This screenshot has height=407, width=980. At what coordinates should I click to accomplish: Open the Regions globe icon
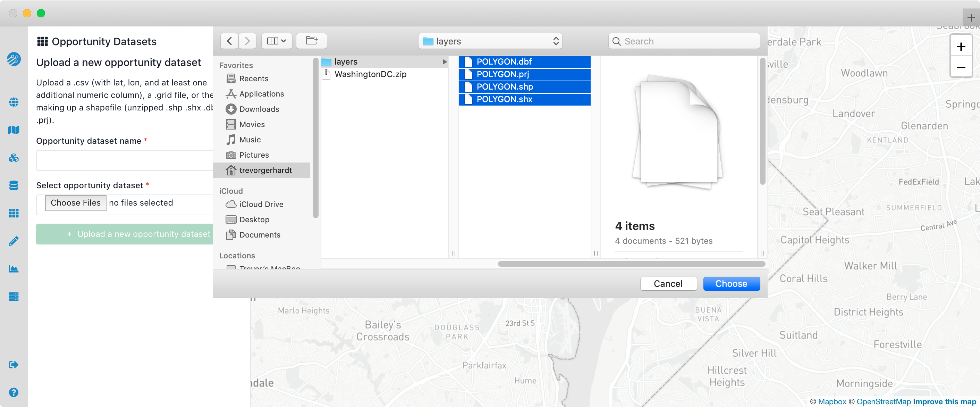pos(14,102)
